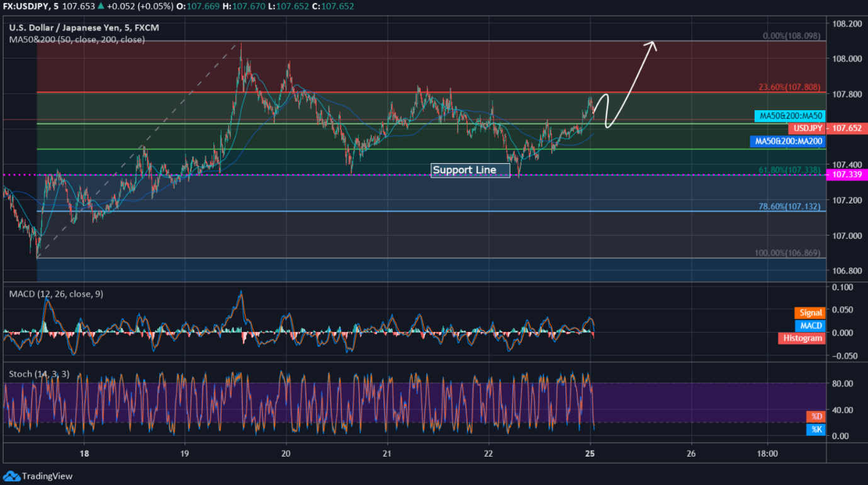Click the TradingView logo icon
This screenshot has width=868, height=485.
(x=11, y=476)
